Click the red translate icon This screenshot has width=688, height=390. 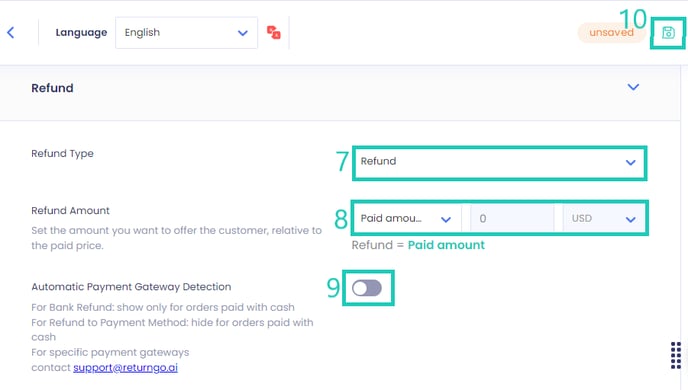tap(274, 32)
